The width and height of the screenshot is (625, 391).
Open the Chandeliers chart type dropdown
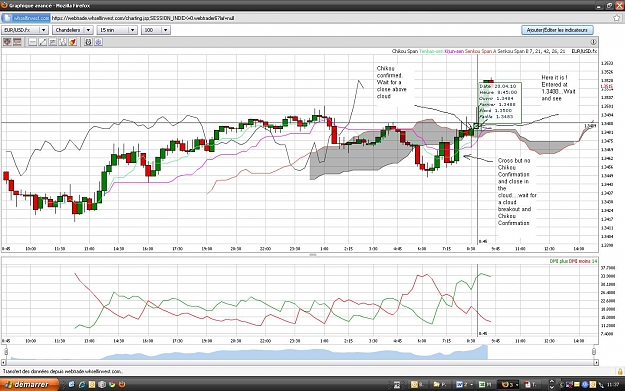pos(73,30)
